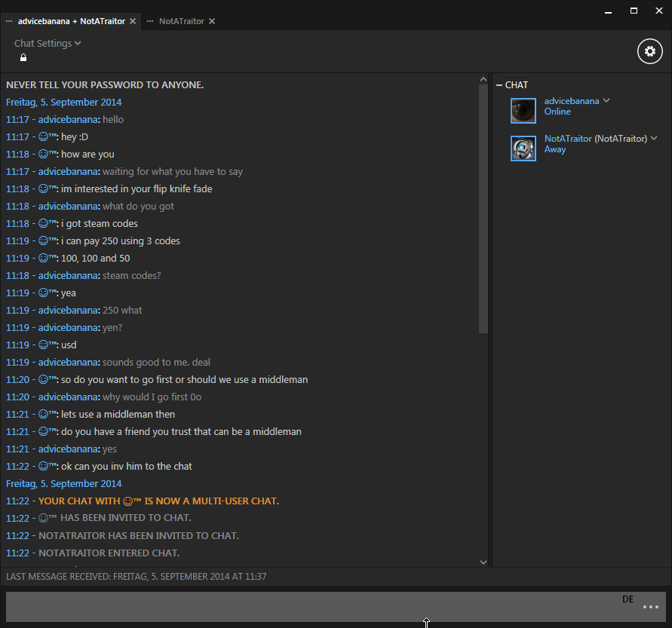Select the advicebanana + NotATraitor tab

click(x=70, y=21)
